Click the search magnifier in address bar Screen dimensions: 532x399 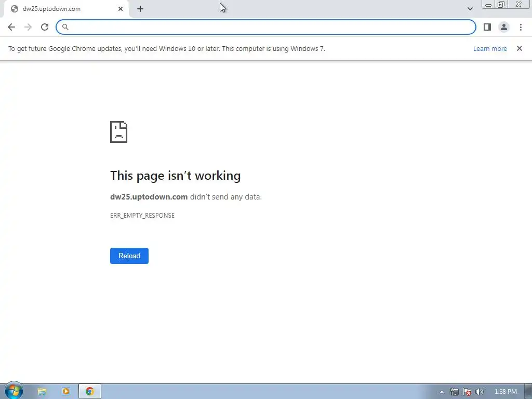[x=65, y=27]
